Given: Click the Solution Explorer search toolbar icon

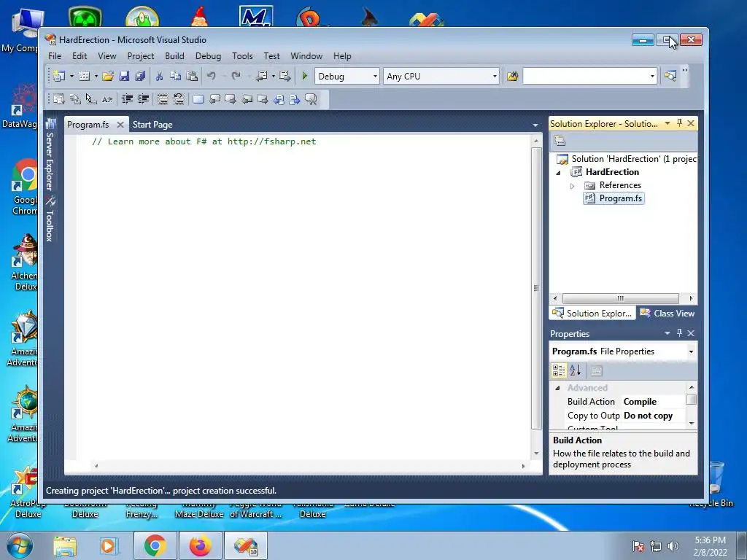Looking at the screenshot, I should [x=670, y=76].
